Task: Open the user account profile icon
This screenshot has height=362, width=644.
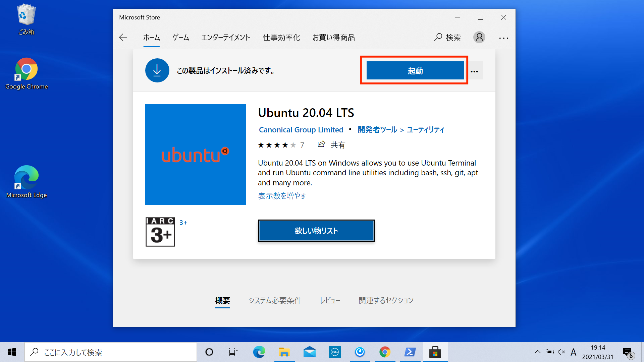Action: coord(479,37)
